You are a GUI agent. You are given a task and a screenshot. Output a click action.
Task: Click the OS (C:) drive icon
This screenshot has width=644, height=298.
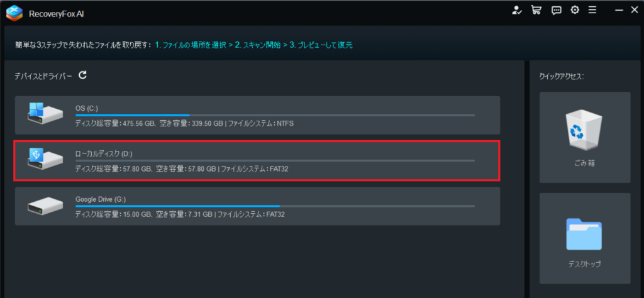click(x=45, y=114)
